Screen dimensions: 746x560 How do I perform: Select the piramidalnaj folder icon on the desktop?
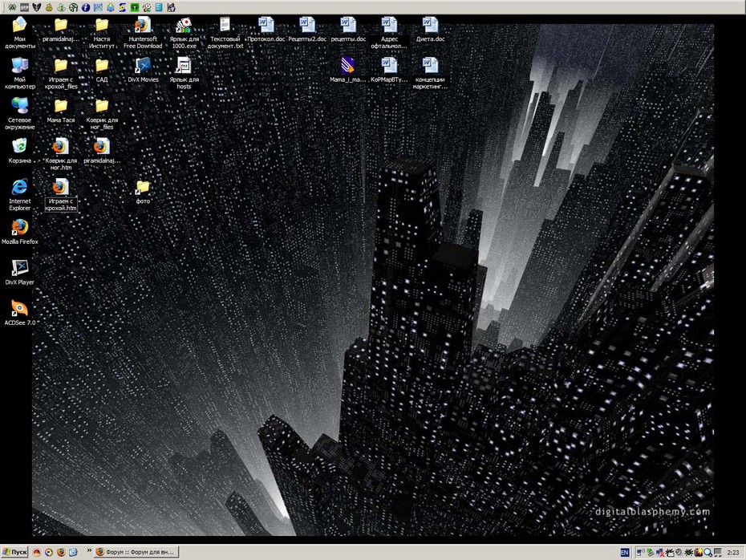[60, 29]
